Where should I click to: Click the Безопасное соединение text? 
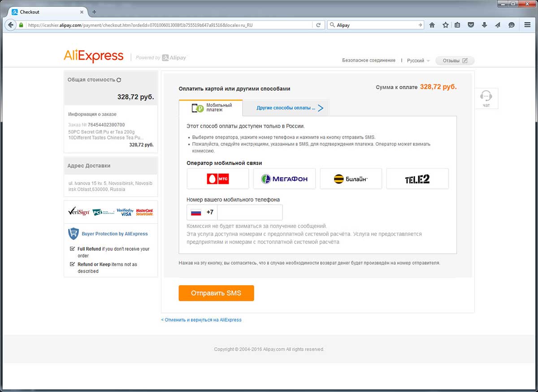point(369,61)
